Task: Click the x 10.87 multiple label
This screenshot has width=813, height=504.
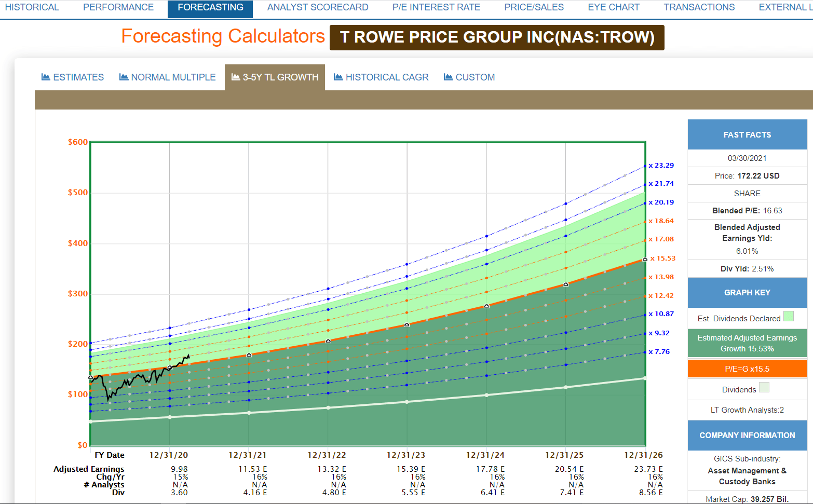Action: [661, 314]
